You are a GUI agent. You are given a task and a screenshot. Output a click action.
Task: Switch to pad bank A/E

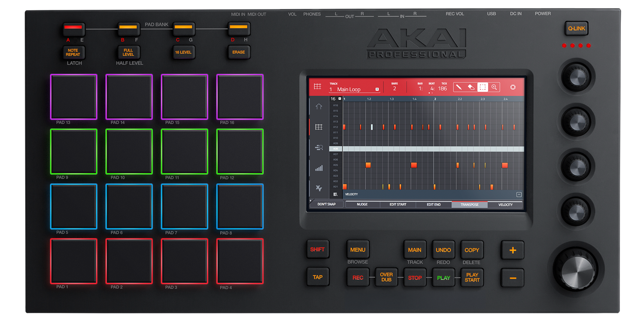73,29
